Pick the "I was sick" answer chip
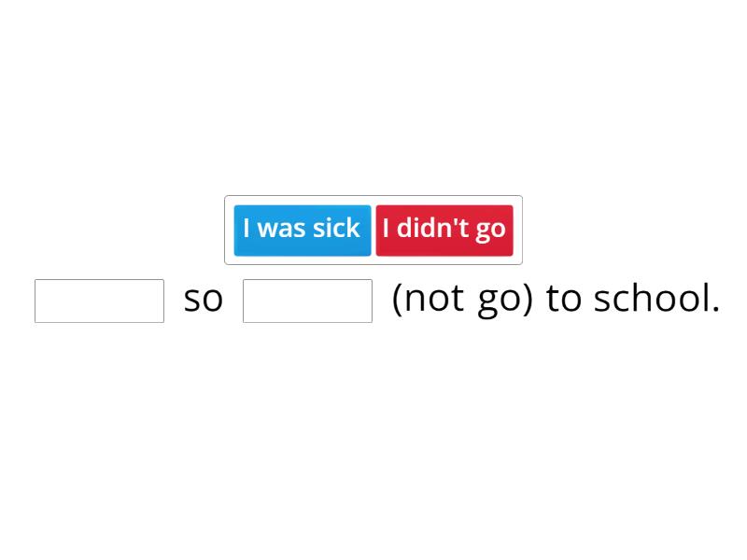Image resolution: width=747 pixels, height=560 pixels. point(302,230)
